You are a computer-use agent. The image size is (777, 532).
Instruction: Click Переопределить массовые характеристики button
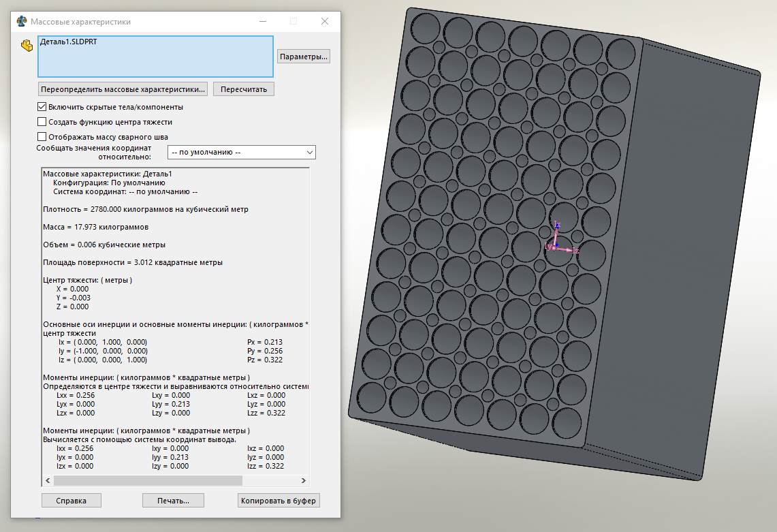[123, 89]
